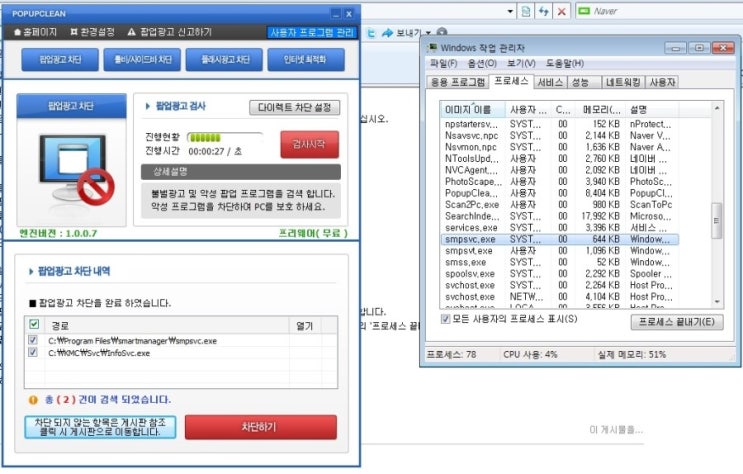Click scrollbar down arrow in process list
Screen dimensions: 743x474
point(717,301)
